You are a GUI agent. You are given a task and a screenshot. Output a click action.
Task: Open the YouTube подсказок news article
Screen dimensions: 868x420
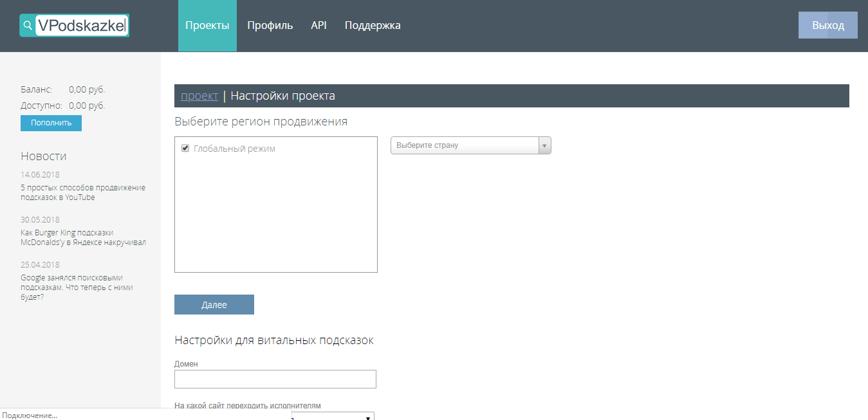83,192
